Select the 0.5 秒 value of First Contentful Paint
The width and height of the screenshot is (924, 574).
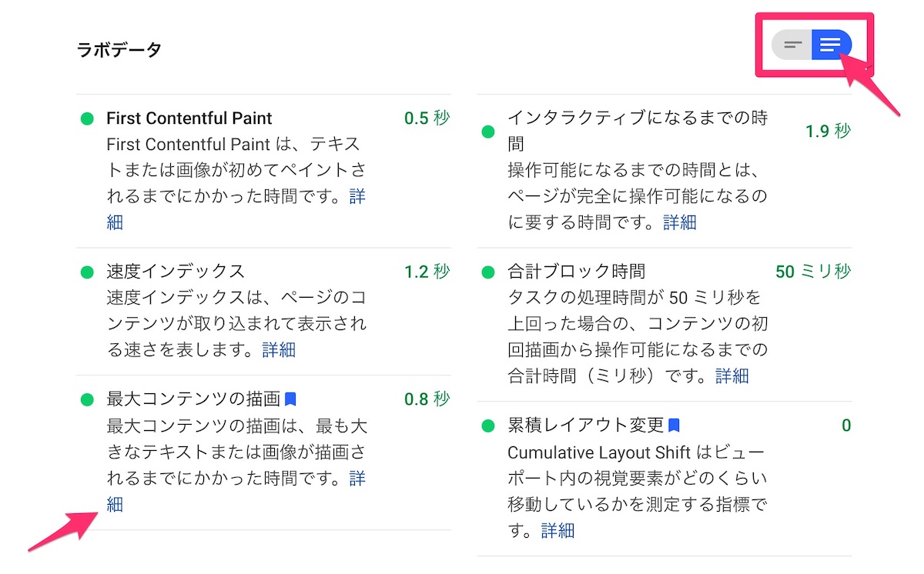tap(426, 117)
